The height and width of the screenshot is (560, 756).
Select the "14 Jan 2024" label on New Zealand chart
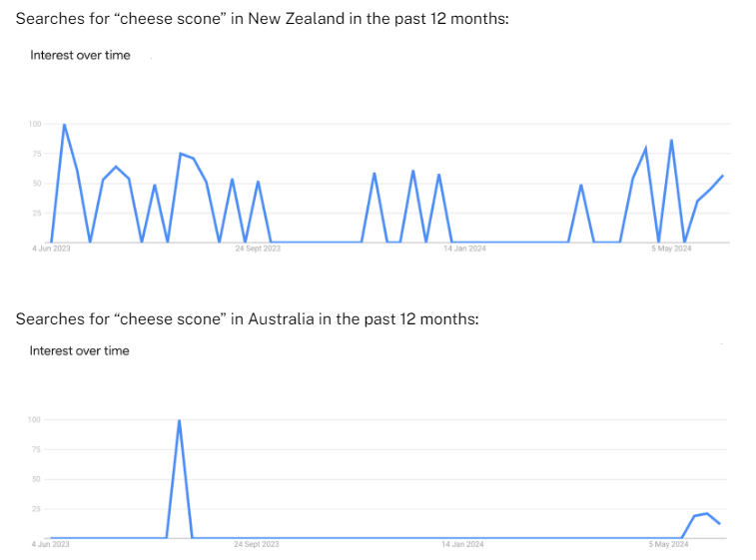(x=464, y=249)
